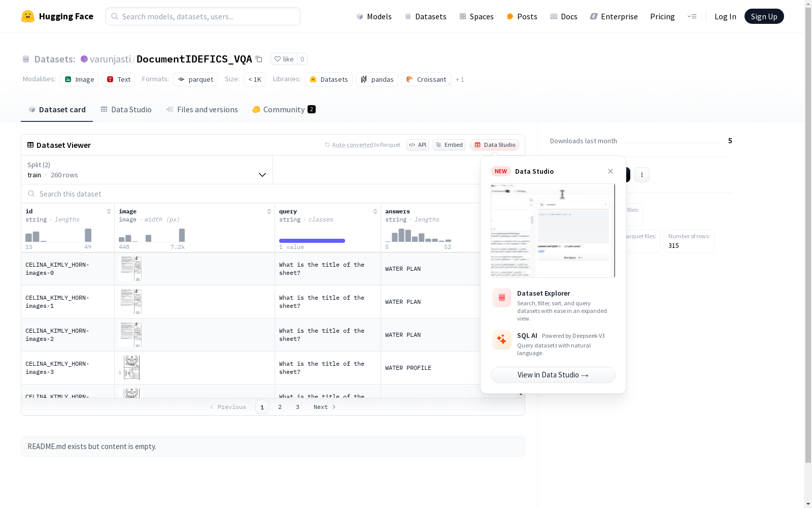This screenshot has width=812, height=508.
Task: Click the search magnifier icon in the dataset search
Action: click(x=31, y=194)
